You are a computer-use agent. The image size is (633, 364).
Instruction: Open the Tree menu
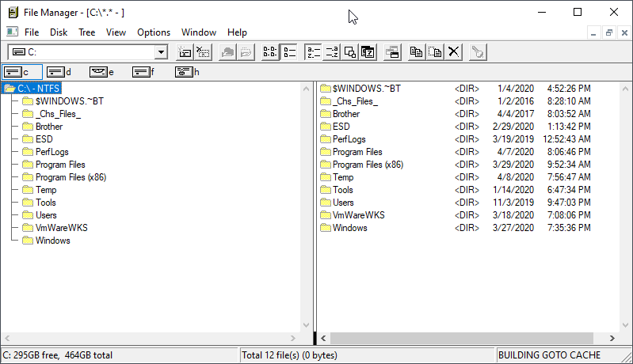pos(87,32)
